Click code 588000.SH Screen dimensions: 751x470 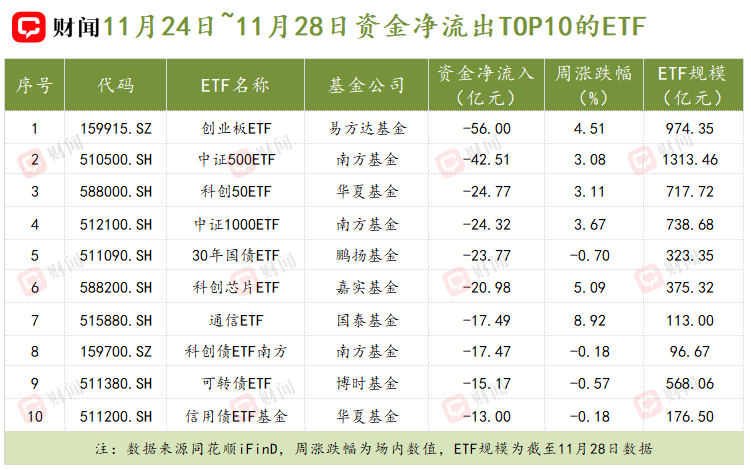pos(116,192)
